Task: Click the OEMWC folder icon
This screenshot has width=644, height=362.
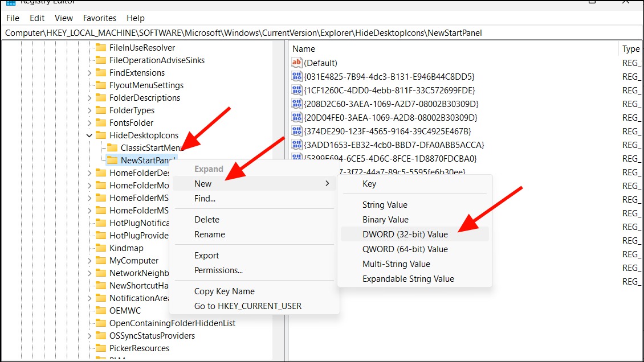Action: [101, 310]
